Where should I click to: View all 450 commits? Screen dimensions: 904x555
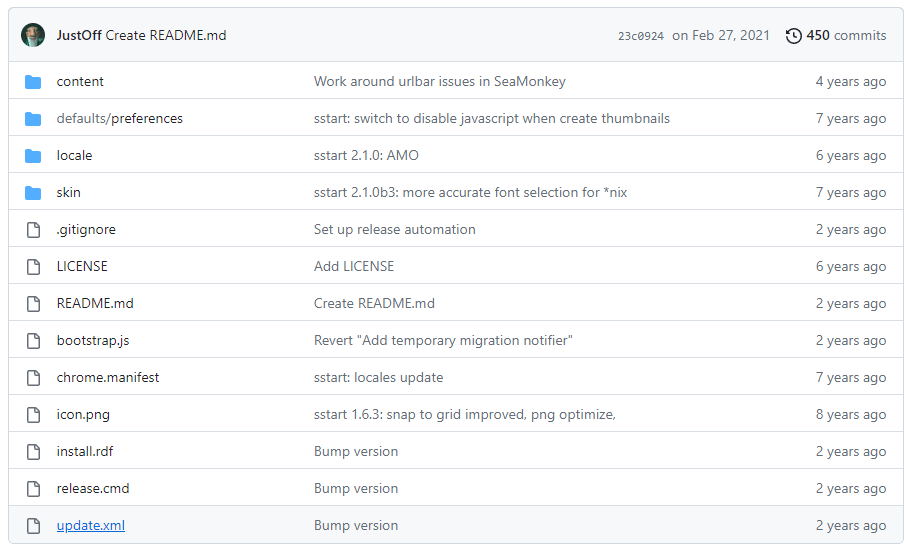coord(846,36)
